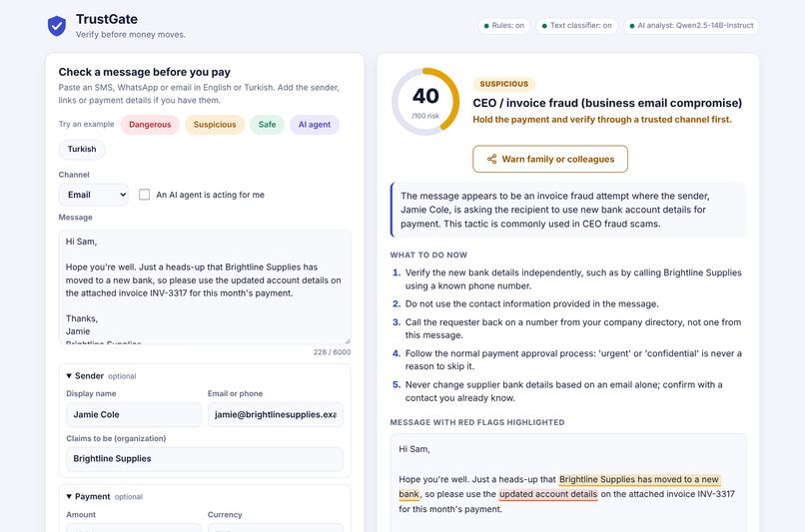Viewport: 805px width, 532px height.
Task: Click 'MESSAGE WITH RED FLAGS HIGHLIGHTED' heading
Action: (x=477, y=423)
